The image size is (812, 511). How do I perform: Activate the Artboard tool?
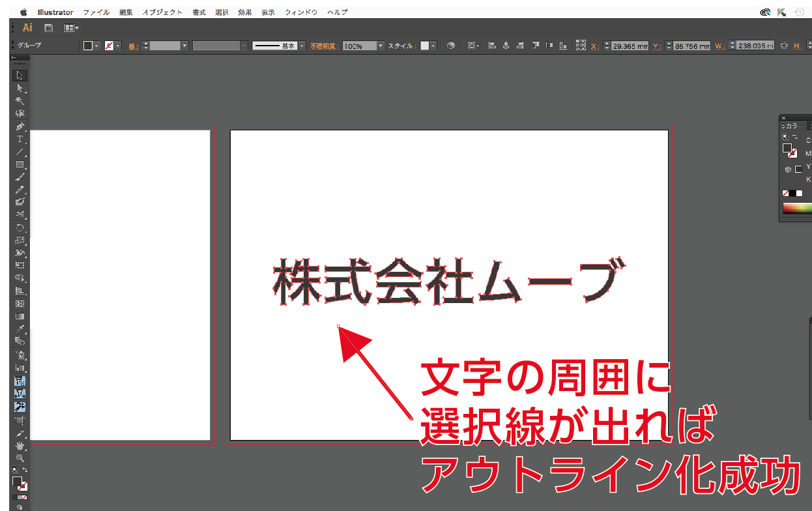(20, 420)
